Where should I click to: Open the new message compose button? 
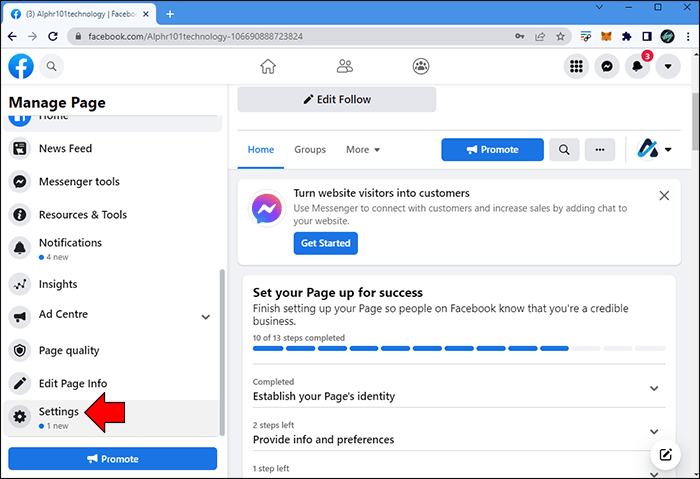tap(665, 454)
